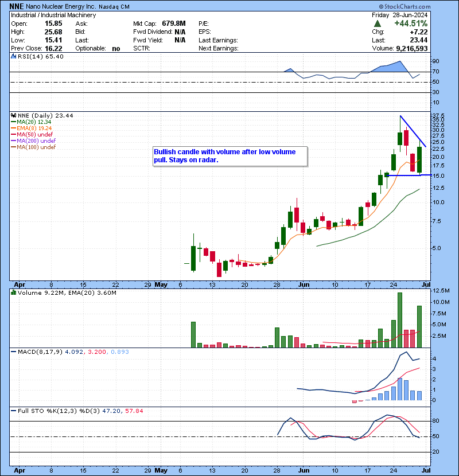Click the MACD histogram value 0.893
The height and width of the screenshot is (476, 459).
120,352
